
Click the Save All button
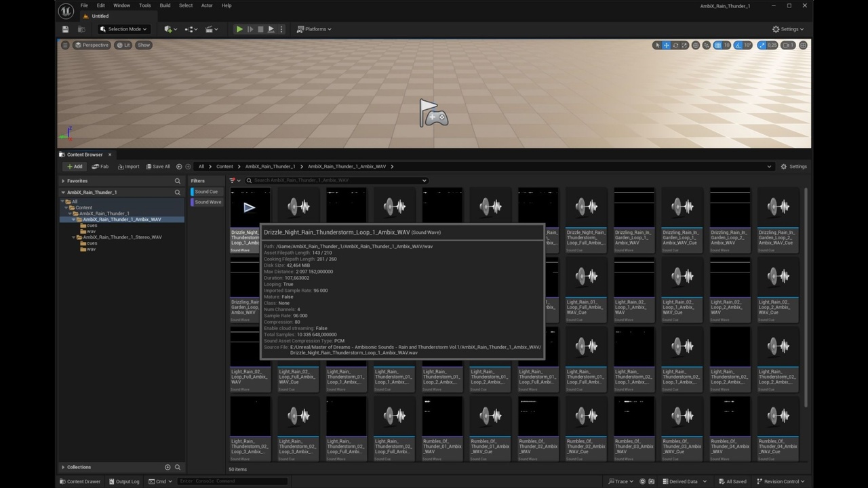pos(158,166)
